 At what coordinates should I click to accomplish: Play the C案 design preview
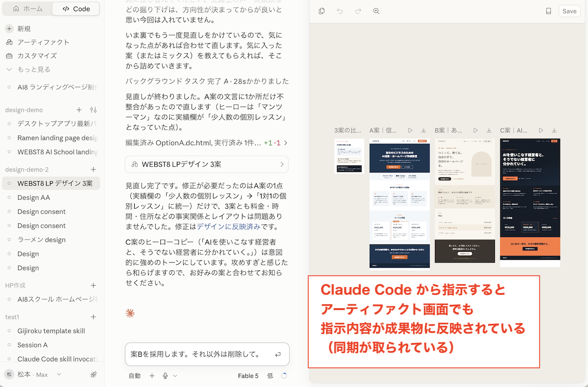pyautogui.click(x=541, y=130)
